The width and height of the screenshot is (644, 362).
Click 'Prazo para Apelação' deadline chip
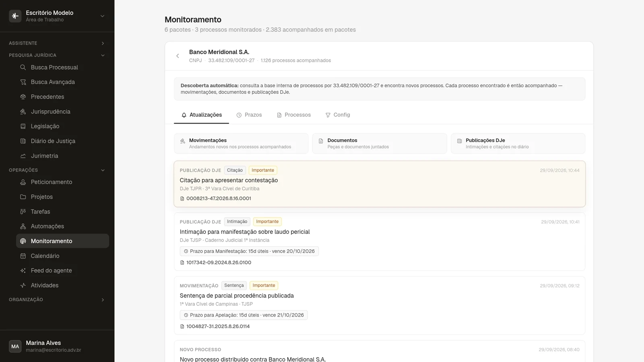pos(244,315)
